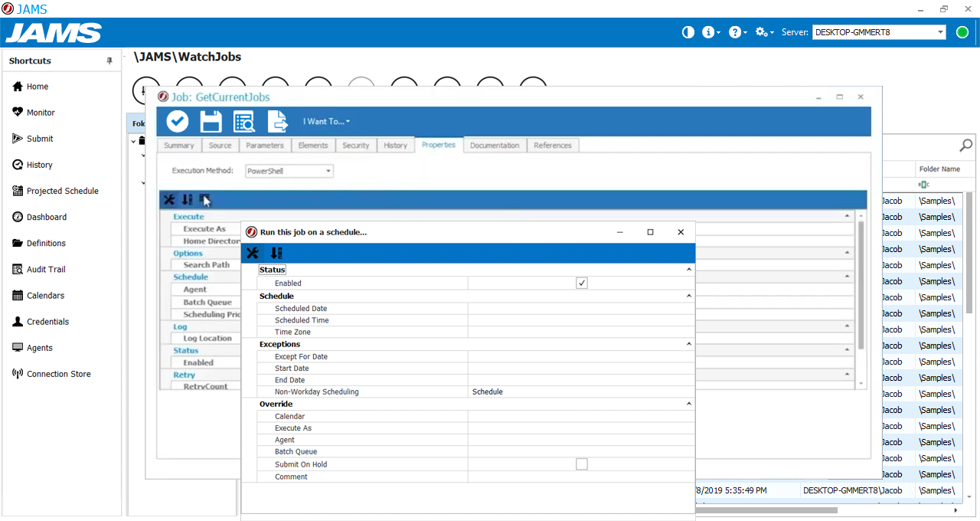Switch to the Parameters tab
The image size is (980, 521).
[x=265, y=145]
